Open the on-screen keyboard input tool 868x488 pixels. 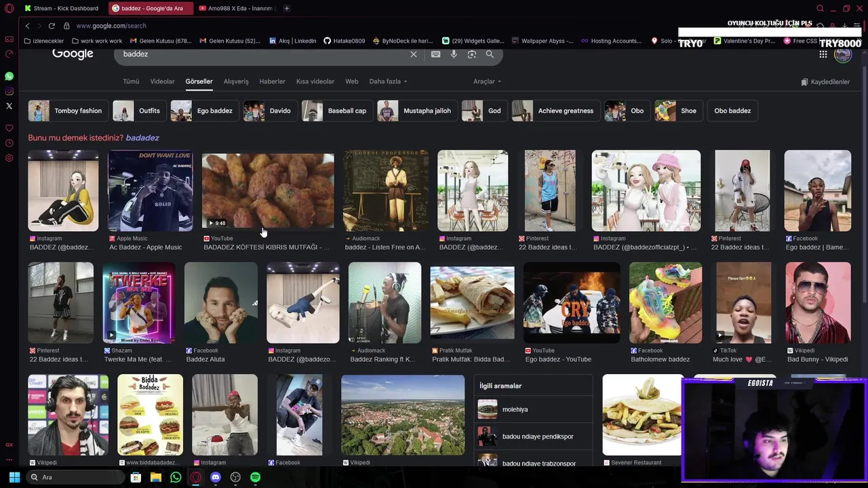(435, 54)
